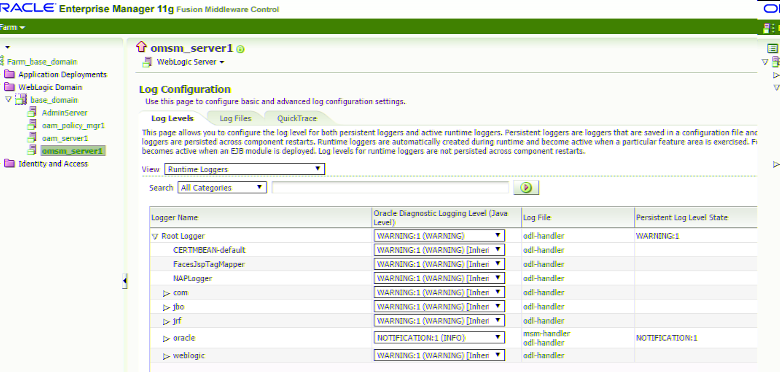
Task: Click the server icon beside WebLogic Server menu
Action: coord(147,62)
